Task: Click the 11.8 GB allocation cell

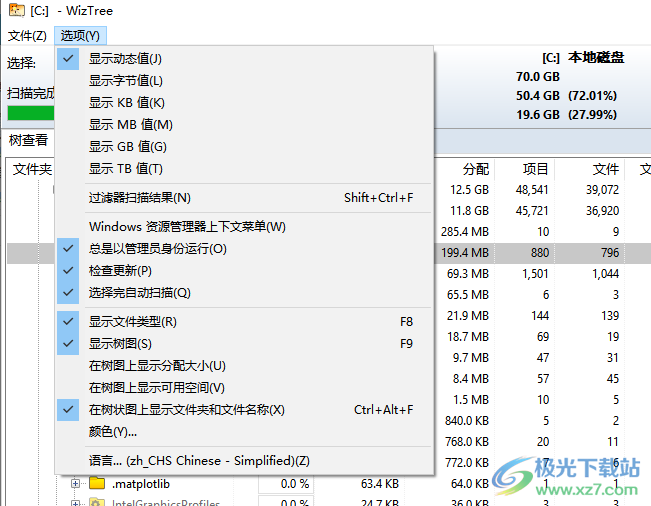Action: (469, 211)
